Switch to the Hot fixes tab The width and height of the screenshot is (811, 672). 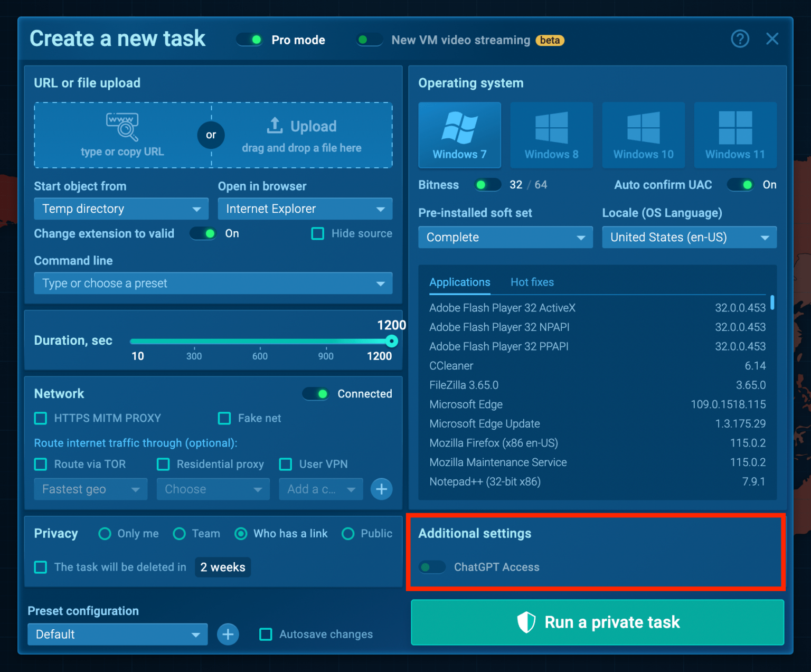[532, 282]
